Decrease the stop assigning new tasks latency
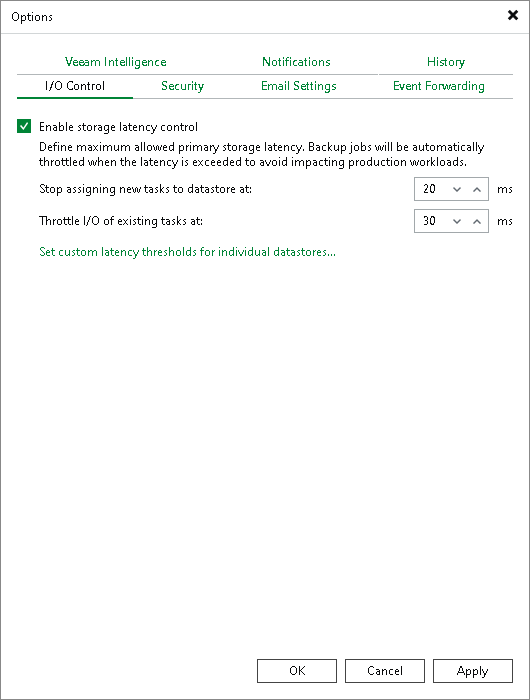Viewport: 530px width, 700px height. point(456,189)
